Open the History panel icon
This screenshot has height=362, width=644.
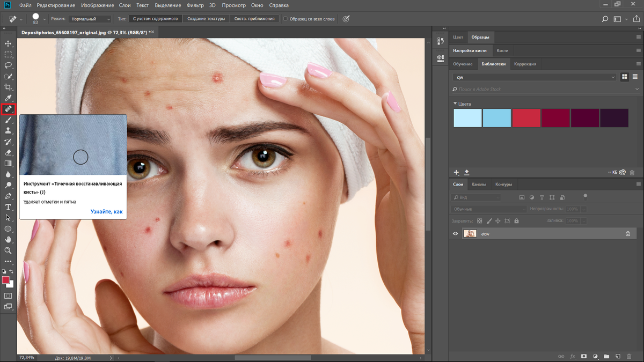point(440,40)
